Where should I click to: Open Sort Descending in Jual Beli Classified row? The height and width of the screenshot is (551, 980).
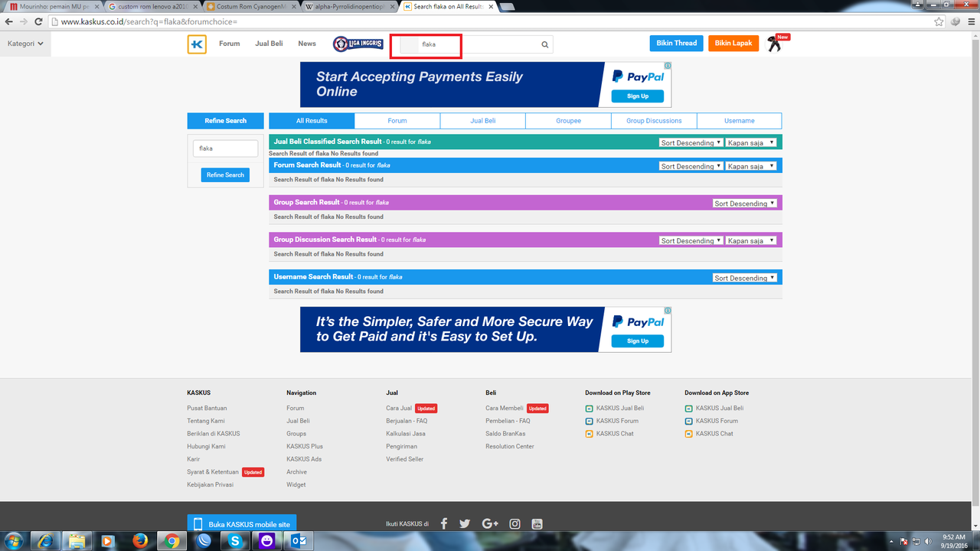(691, 143)
